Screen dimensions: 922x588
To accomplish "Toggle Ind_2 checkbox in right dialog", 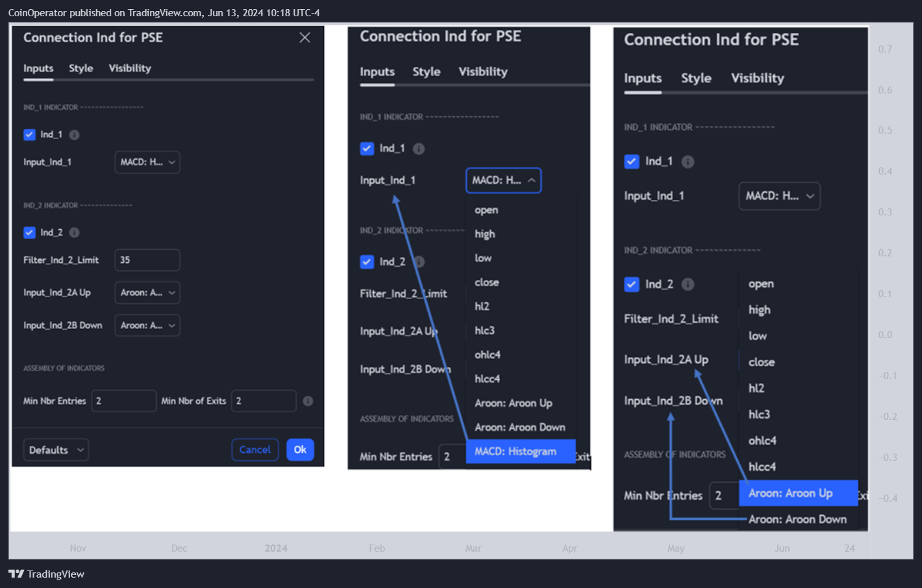I will pyautogui.click(x=632, y=284).
